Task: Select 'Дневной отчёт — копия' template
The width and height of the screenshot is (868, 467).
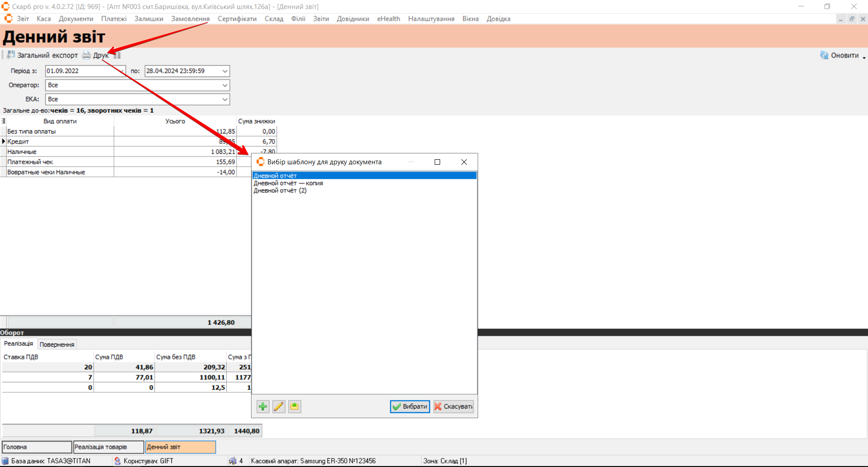Action: [x=288, y=183]
